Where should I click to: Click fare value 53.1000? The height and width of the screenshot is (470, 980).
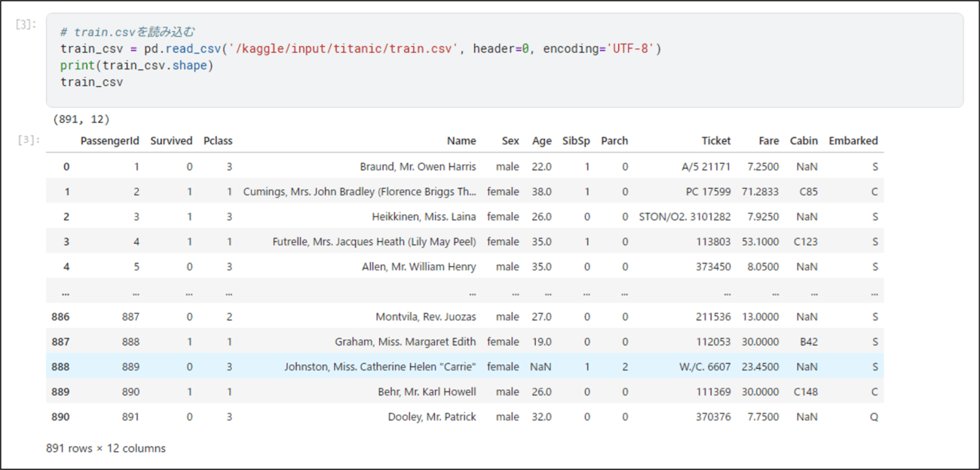(761, 241)
